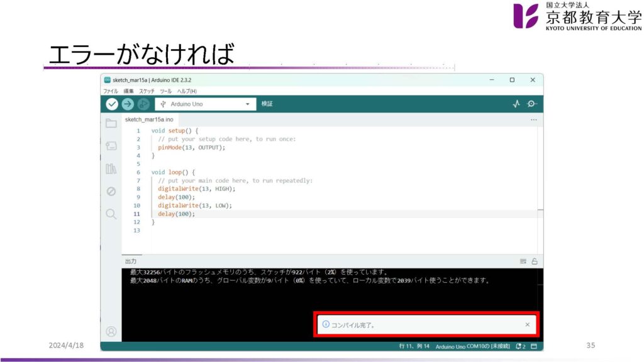
Task: Expand the editor tab three-dots menu
Action: (533, 119)
